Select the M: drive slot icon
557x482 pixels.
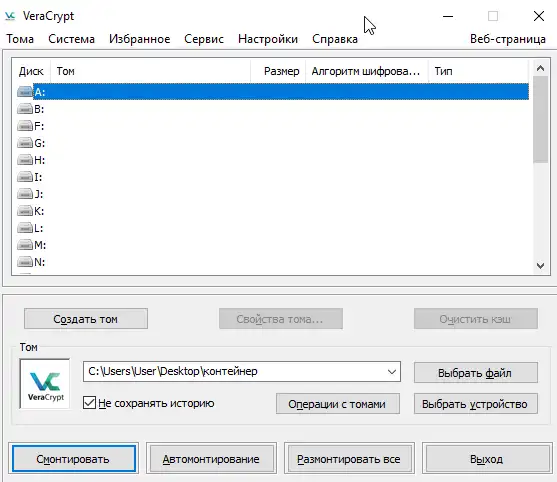[x=25, y=245]
